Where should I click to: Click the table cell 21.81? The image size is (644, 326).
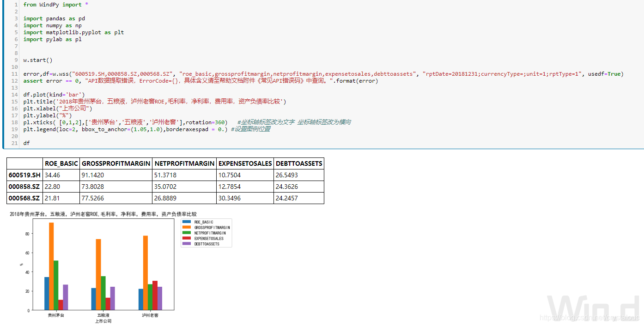tap(61, 198)
